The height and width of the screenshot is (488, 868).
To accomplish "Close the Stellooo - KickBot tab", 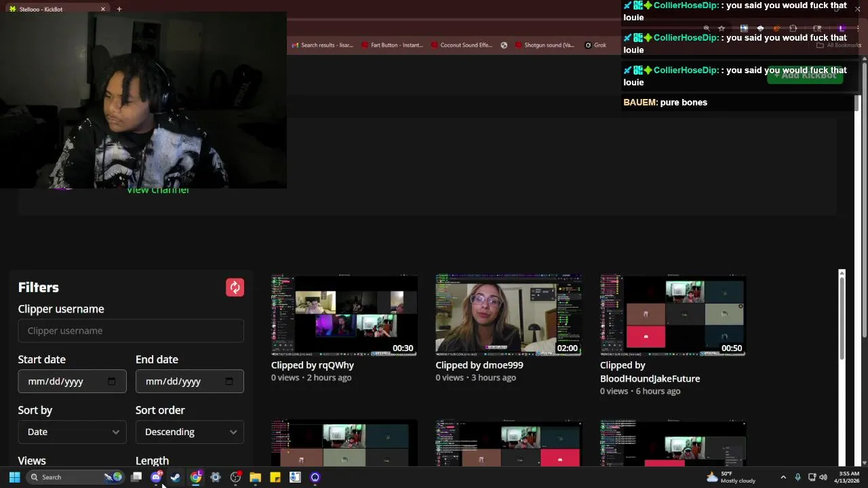I will pyautogui.click(x=103, y=9).
